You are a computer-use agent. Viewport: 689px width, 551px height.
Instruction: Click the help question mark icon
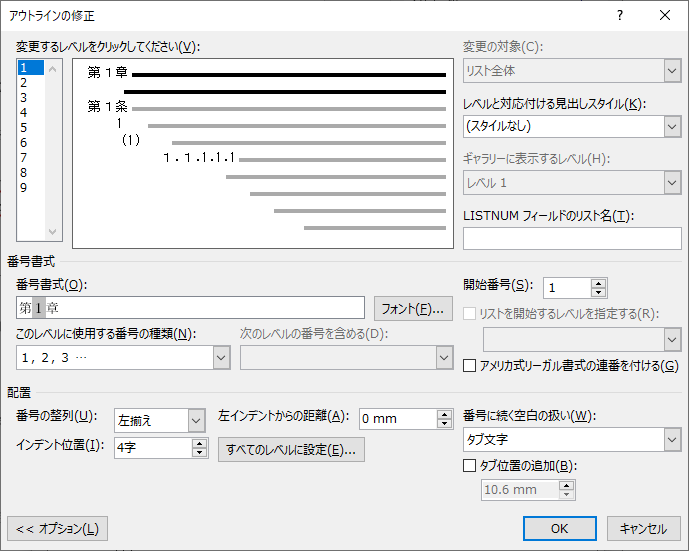pyautogui.click(x=620, y=15)
